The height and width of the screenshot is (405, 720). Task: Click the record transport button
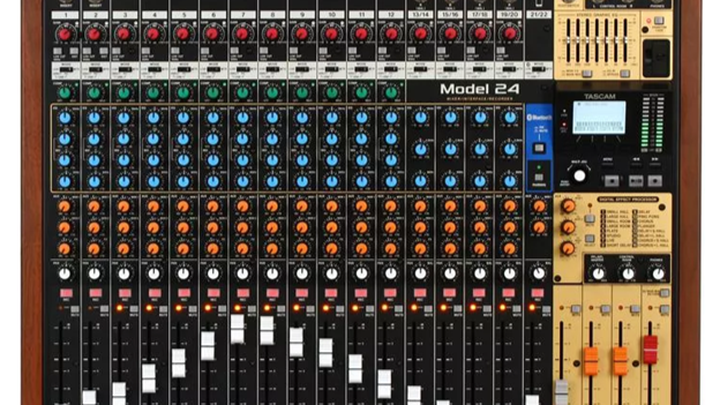coord(655,181)
